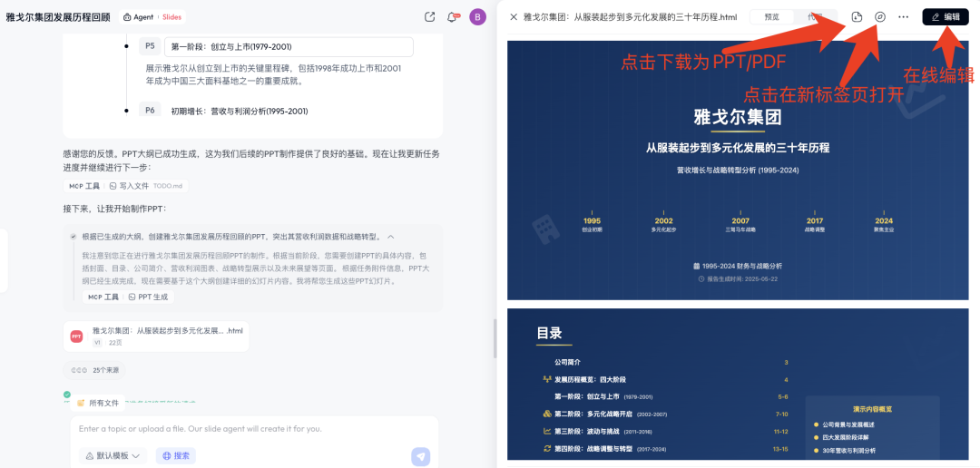Select the Agent breadcrumb item
Screen dimensions: 980x468
coord(138,17)
